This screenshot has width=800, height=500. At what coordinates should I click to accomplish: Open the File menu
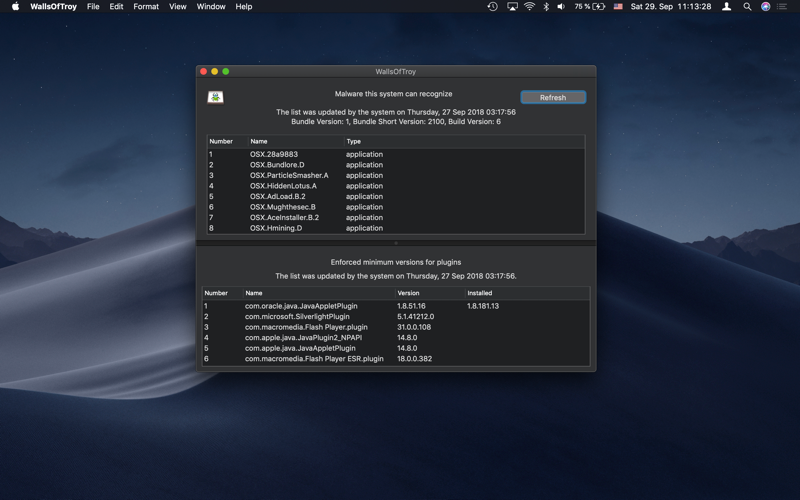[x=93, y=7]
